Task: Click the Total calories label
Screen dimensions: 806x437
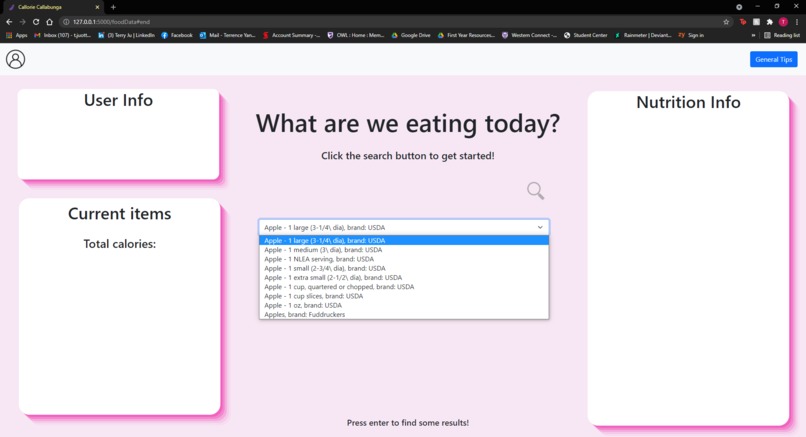Action: pyautogui.click(x=119, y=244)
